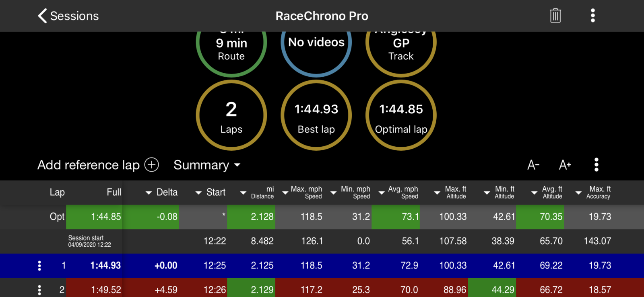
Task: Open table options three-dot menu
Action: 596,165
